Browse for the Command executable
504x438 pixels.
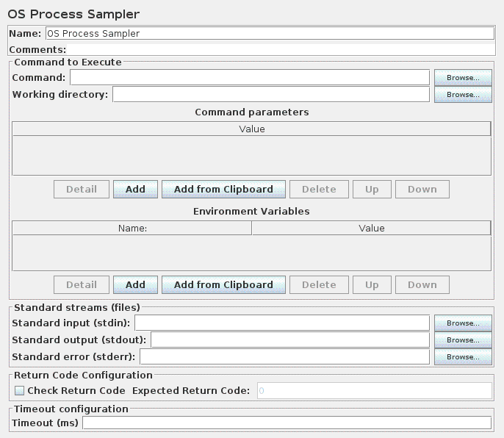pyautogui.click(x=463, y=77)
